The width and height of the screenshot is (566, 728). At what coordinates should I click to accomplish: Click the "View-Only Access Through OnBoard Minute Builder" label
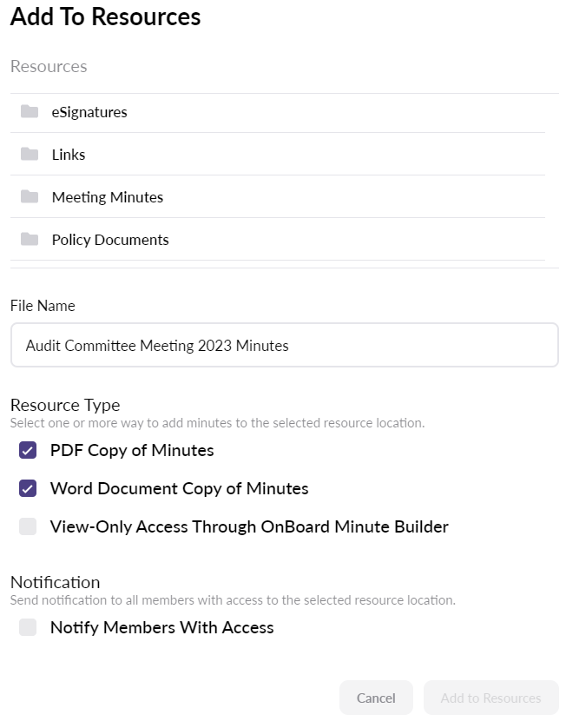249,526
